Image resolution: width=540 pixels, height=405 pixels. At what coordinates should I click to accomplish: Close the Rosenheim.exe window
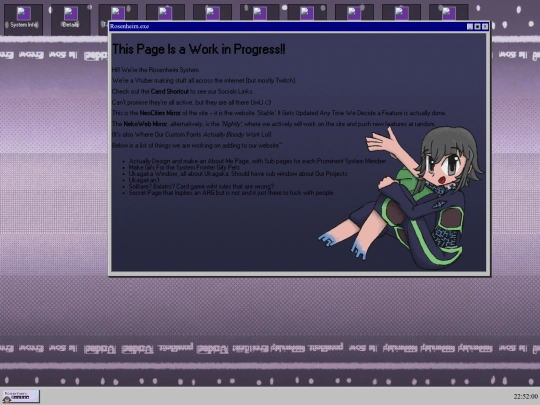point(485,27)
